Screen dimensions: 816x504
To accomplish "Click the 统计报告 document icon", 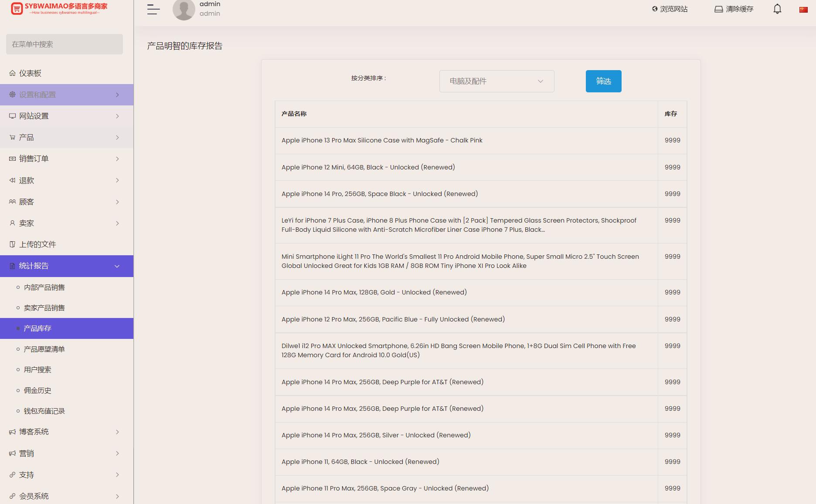I will [x=12, y=266].
